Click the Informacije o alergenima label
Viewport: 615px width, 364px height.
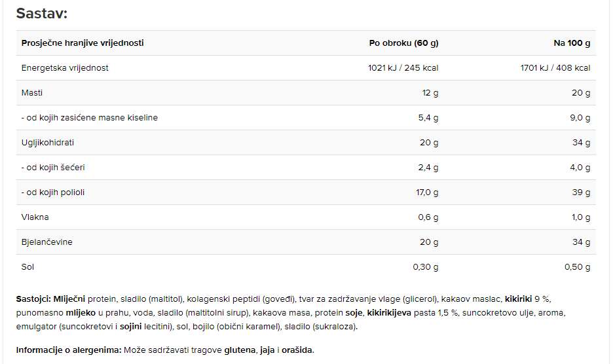(x=69, y=350)
